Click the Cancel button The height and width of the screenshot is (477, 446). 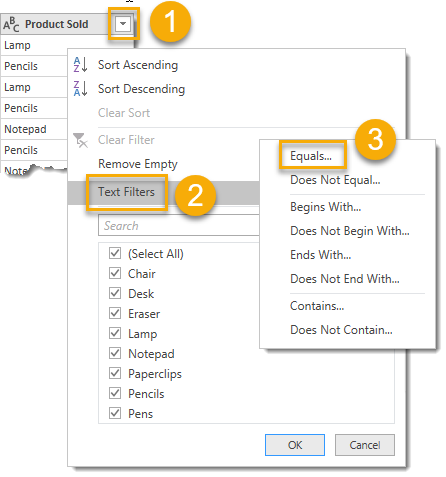tap(365, 445)
